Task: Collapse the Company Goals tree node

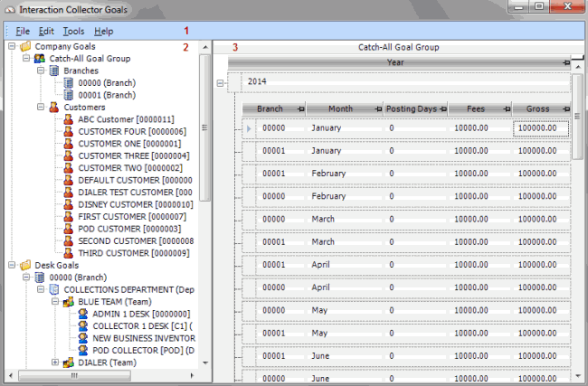Action: pyautogui.click(x=10, y=46)
